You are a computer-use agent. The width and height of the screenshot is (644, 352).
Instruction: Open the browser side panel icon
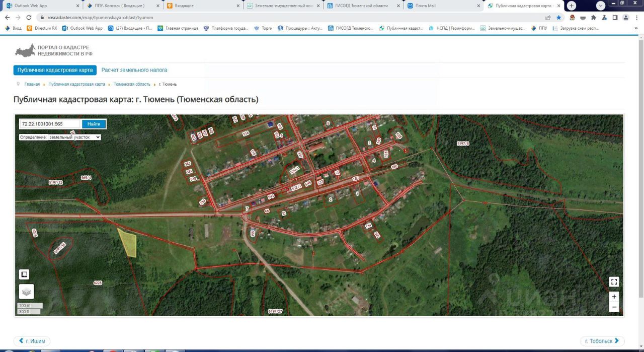click(x=615, y=17)
